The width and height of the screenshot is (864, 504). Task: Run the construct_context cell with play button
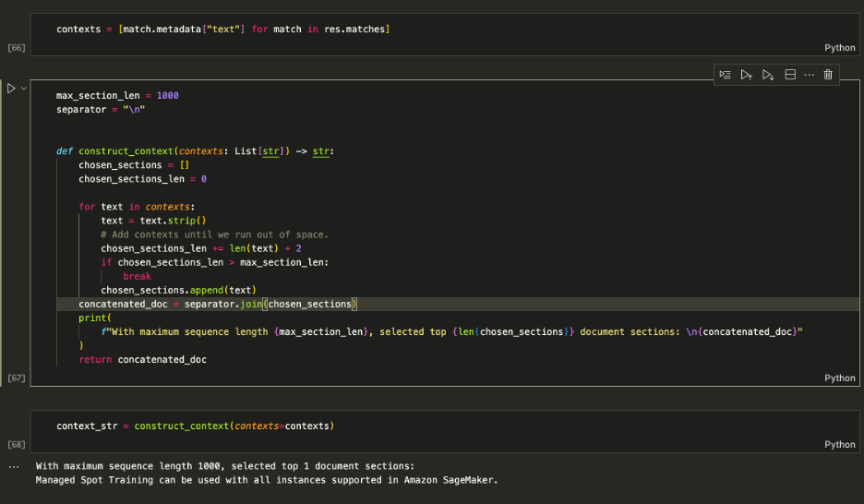click(x=11, y=88)
